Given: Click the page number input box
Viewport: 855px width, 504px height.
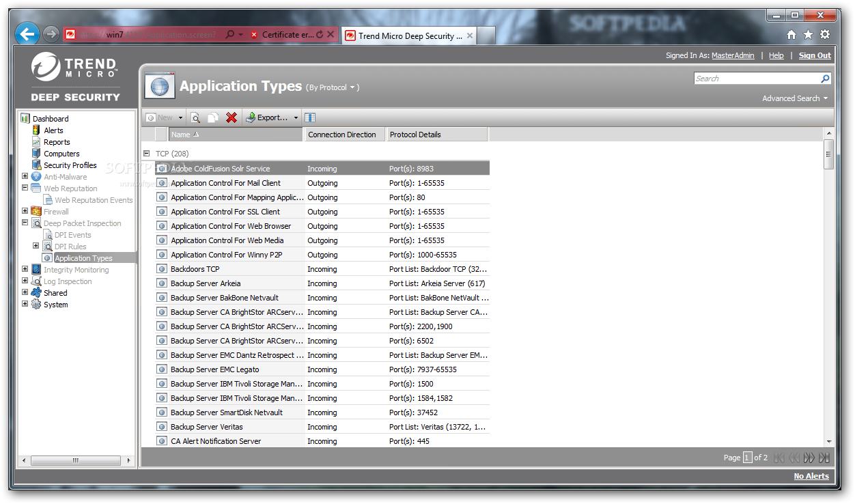Looking at the screenshot, I should coord(748,458).
